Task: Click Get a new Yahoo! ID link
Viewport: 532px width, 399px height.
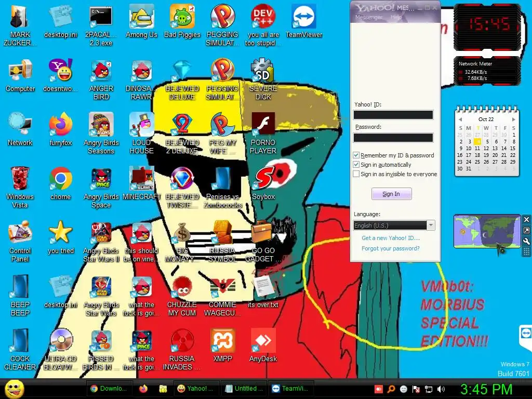Action: 391,238
